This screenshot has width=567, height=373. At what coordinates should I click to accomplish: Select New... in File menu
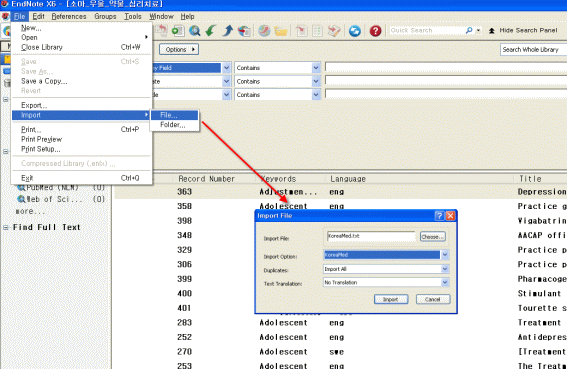(81, 28)
